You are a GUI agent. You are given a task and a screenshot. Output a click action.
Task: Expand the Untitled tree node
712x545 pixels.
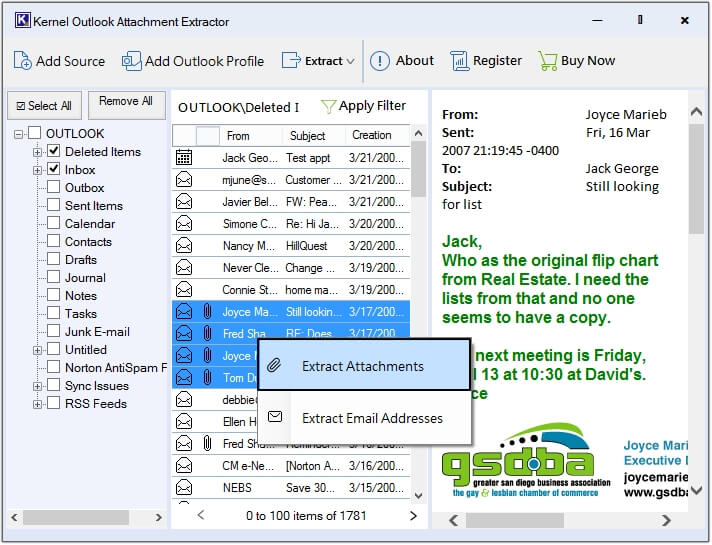coord(38,350)
